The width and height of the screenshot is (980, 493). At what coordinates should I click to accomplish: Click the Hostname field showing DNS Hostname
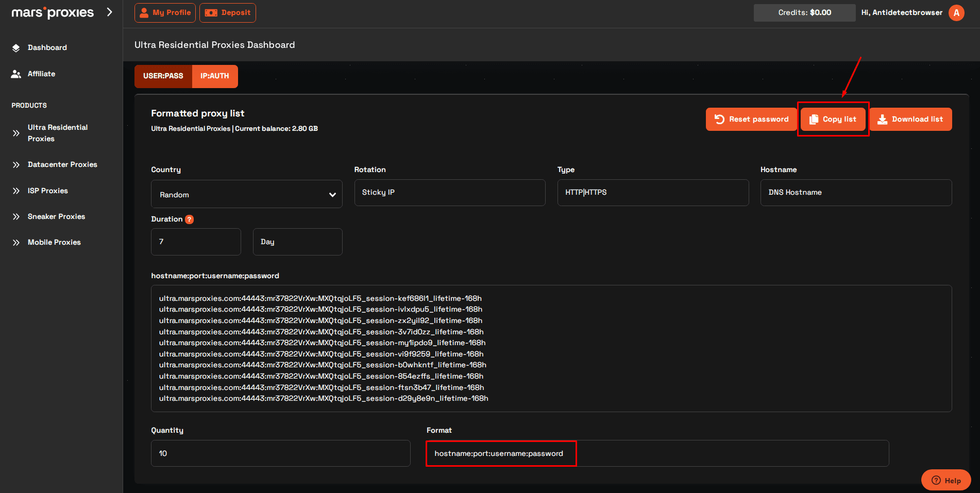(856, 193)
